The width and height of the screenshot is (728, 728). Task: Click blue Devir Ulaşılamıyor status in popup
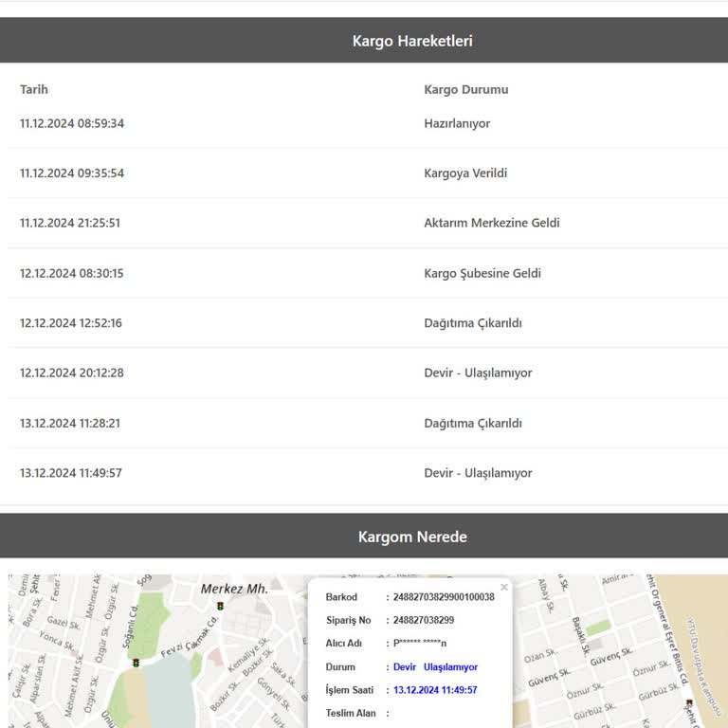[x=435, y=667]
